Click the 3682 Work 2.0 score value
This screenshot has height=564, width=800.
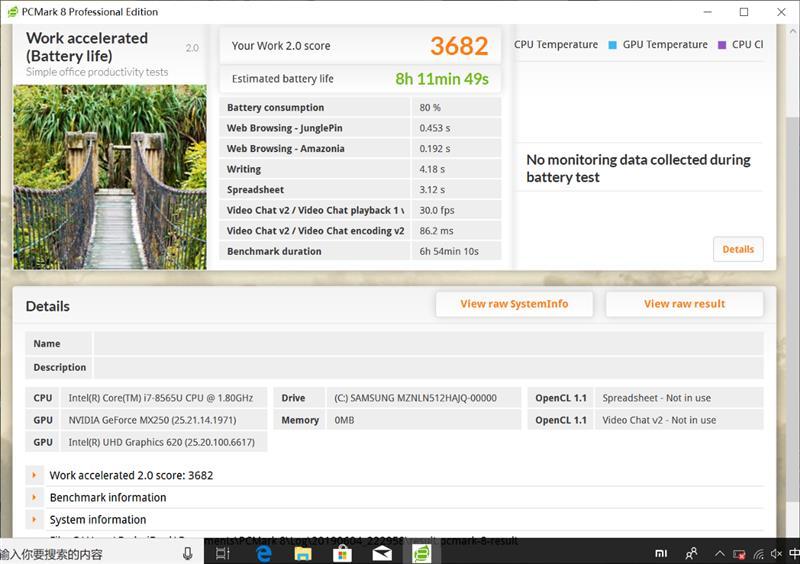pyautogui.click(x=459, y=46)
